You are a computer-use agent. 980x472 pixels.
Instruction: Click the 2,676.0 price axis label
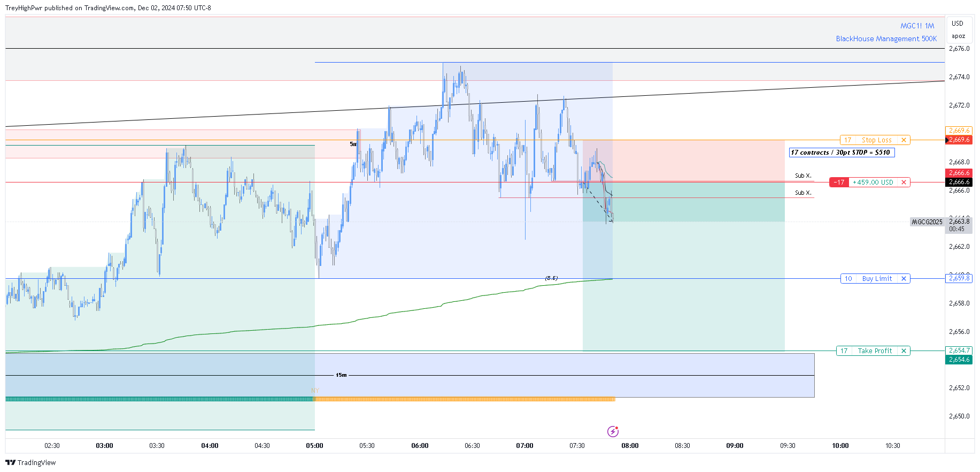[959, 49]
